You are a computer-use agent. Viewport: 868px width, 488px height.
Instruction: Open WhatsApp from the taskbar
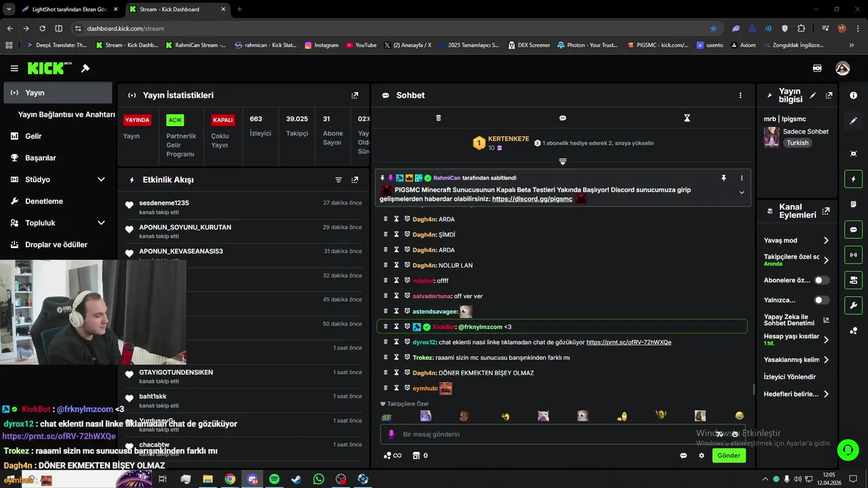click(319, 479)
